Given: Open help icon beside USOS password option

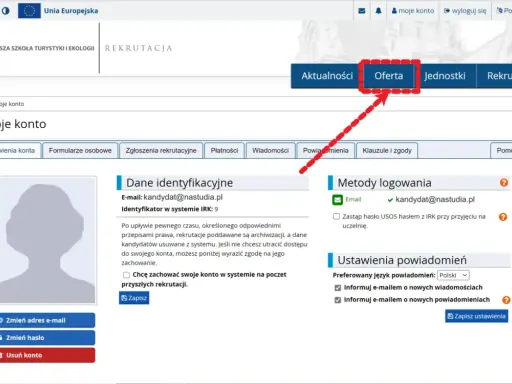Looking at the screenshot, I should click(503, 217).
